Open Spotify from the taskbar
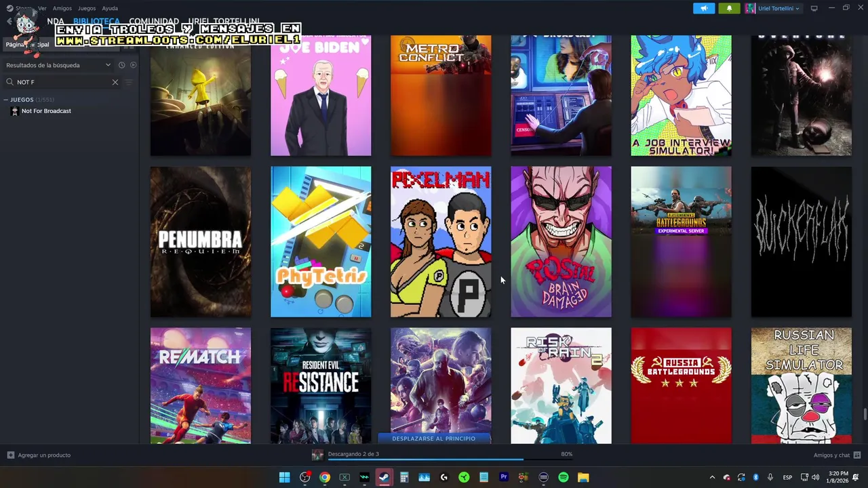 click(564, 477)
